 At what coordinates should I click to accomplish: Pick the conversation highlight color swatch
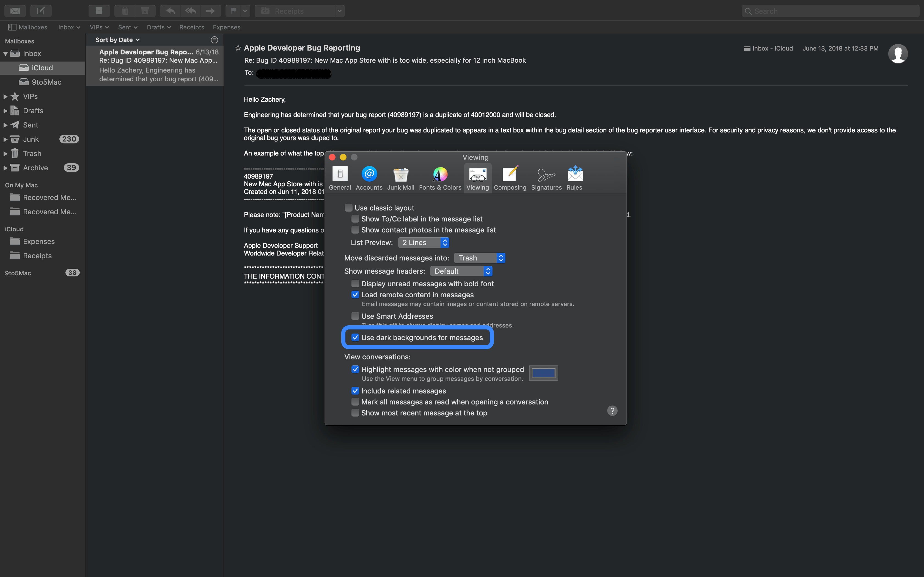coord(543,373)
